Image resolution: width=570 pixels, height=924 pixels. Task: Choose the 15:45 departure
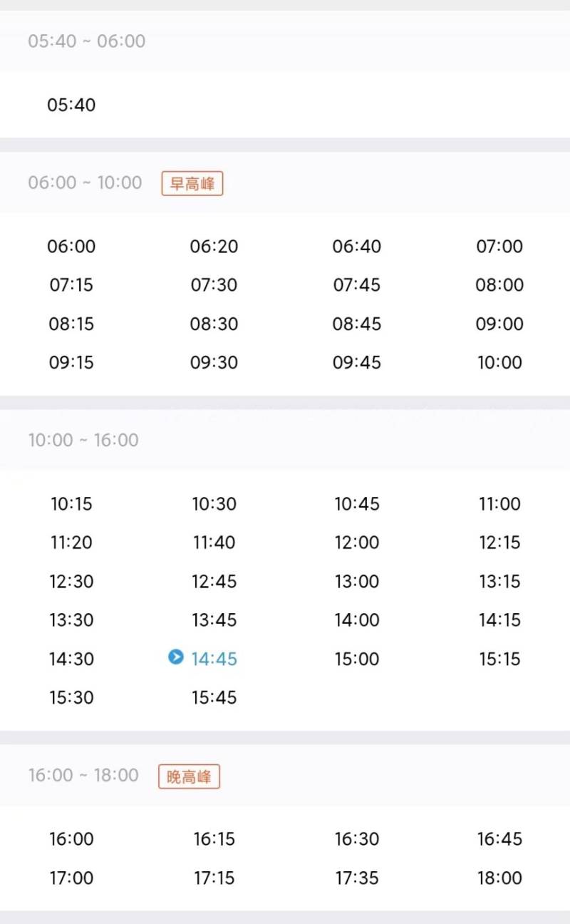click(214, 697)
